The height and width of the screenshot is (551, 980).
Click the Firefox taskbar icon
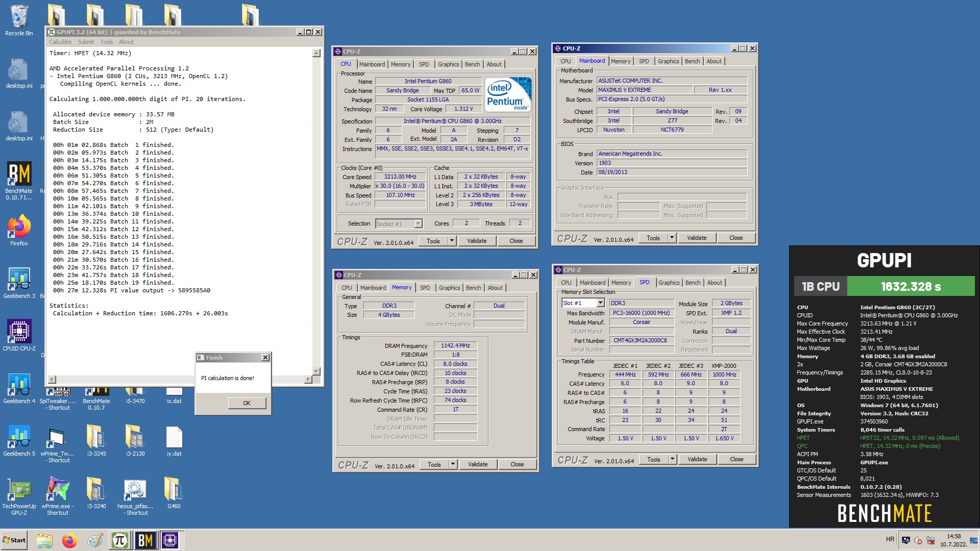tap(69, 540)
